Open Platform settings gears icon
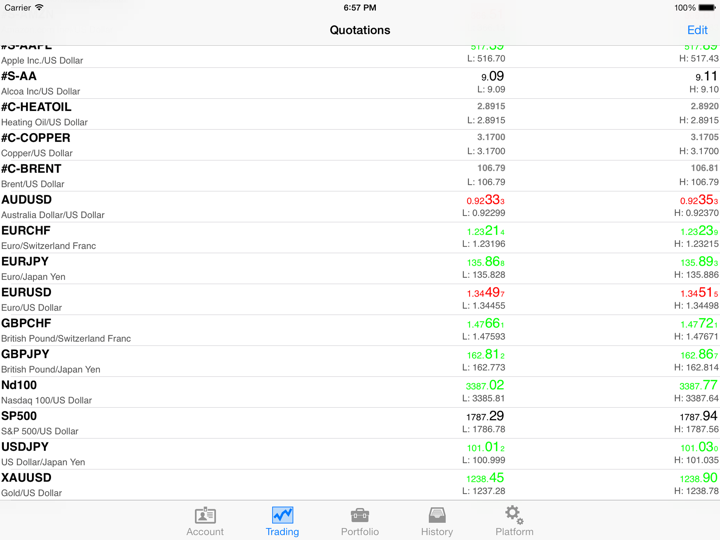720x540 pixels. [514, 516]
